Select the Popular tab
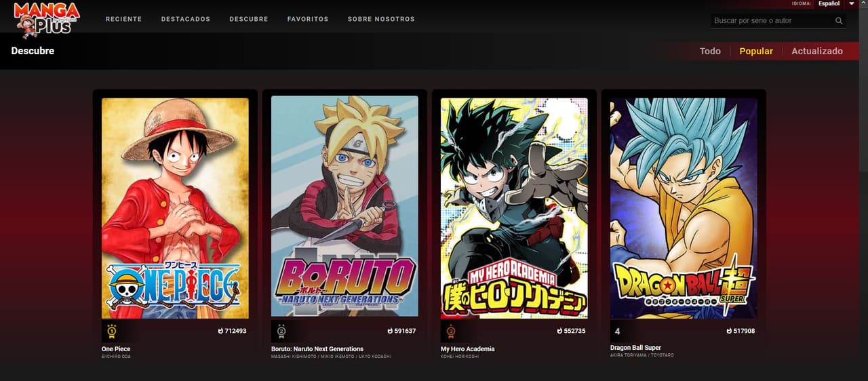This screenshot has width=868, height=381. pos(756,51)
